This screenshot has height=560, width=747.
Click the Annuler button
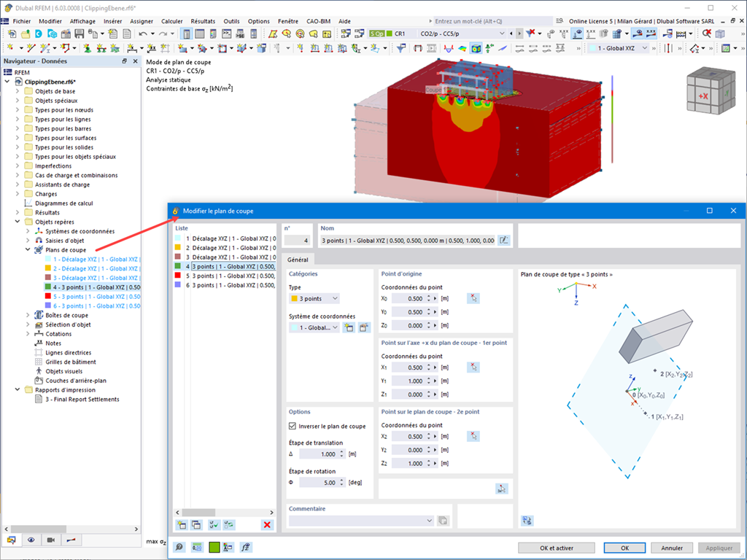(x=672, y=548)
